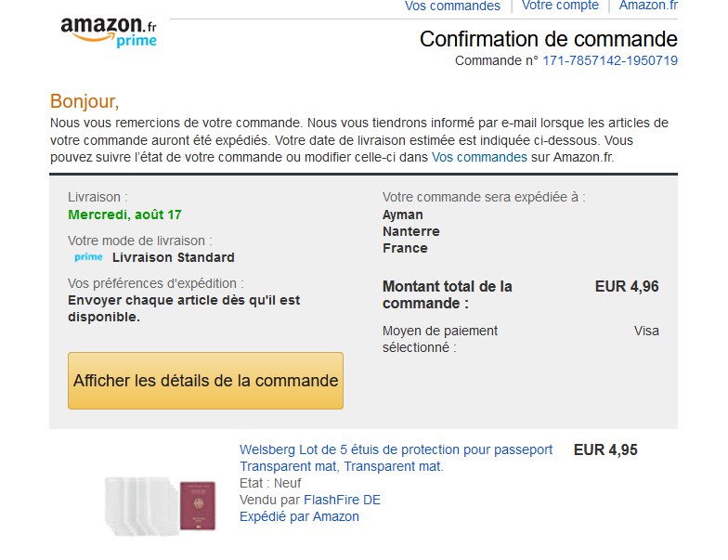728x560 pixels.
Task: Open the Amazon.fr link at top right
Action: pyautogui.click(x=648, y=6)
